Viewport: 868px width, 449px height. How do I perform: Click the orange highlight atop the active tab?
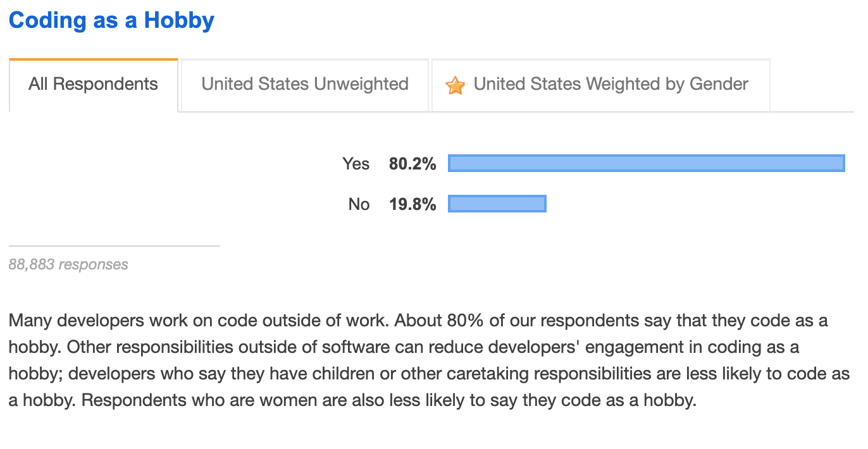(94, 59)
